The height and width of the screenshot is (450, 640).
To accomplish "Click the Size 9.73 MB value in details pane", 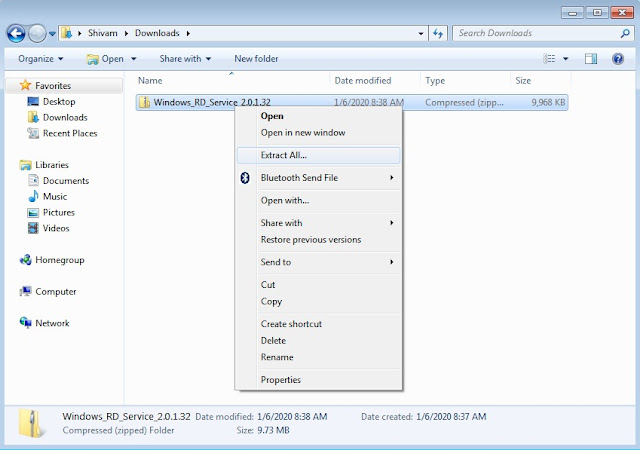I will click(x=273, y=430).
